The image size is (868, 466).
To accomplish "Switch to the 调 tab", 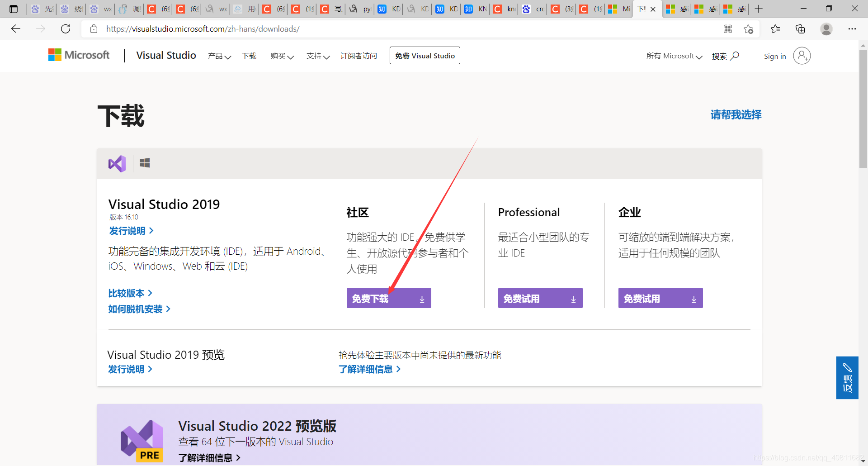I will tap(130, 9).
